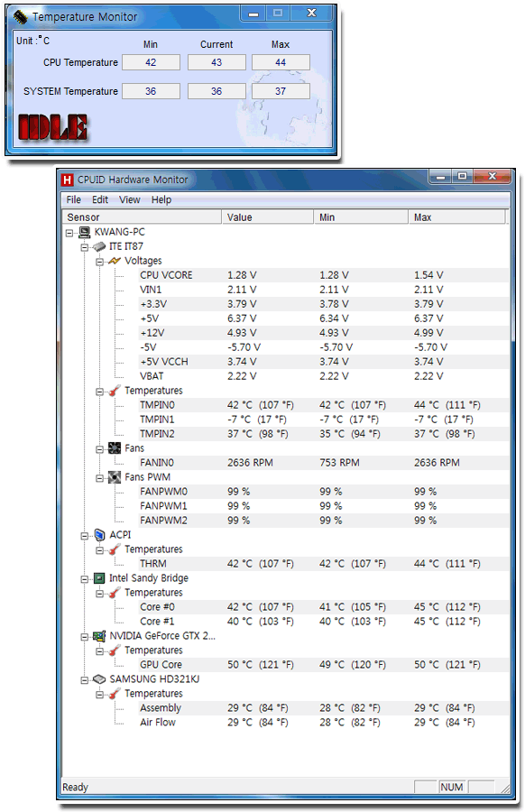Collapse the Fans PWM group
This screenshot has width=525, height=812.
coord(99,478)
